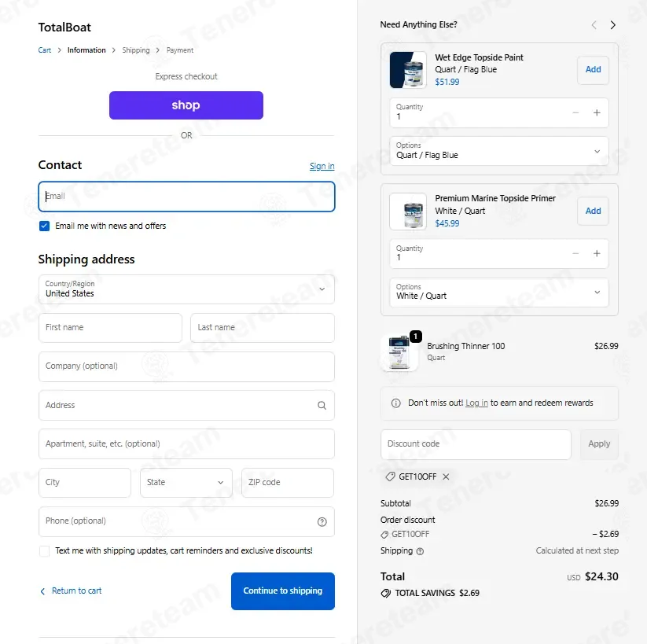Go to next suggested product arrow
647x644 pixels.
[x=612, y=25]
